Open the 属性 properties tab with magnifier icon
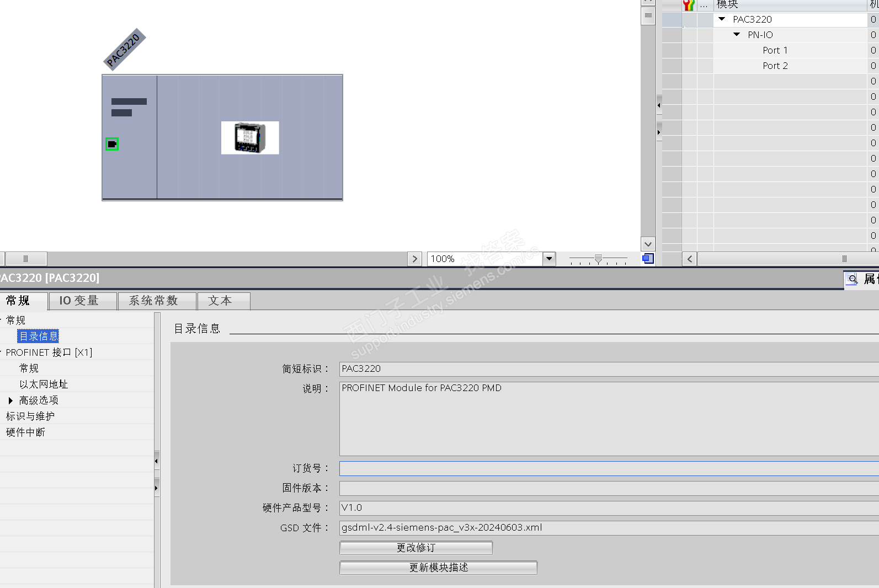 [x=862, y=279]
